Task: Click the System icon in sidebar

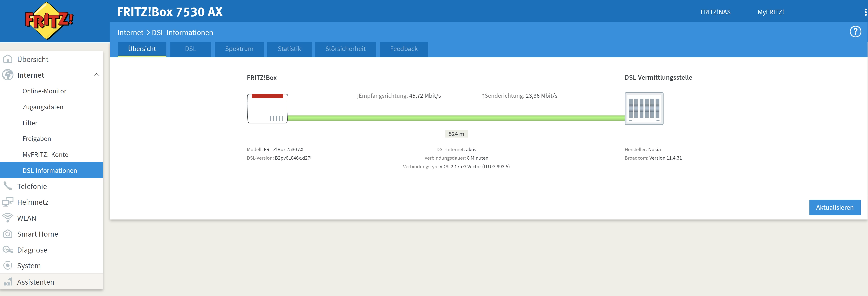Action: 8,265
